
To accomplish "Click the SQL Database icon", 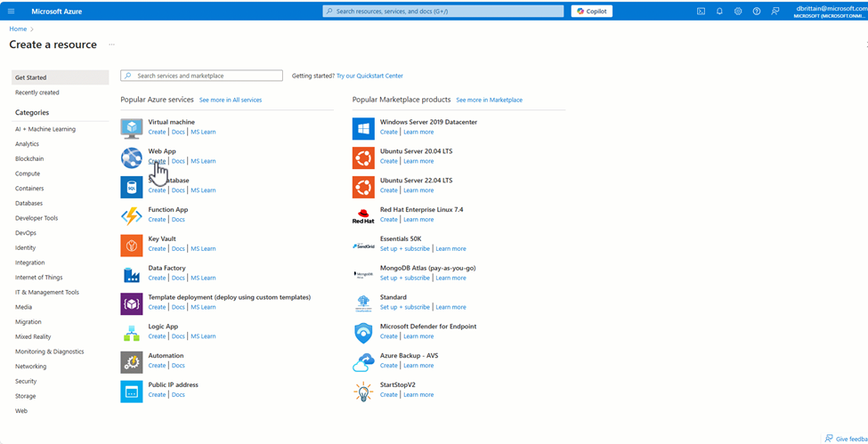I will click(132, 187).
